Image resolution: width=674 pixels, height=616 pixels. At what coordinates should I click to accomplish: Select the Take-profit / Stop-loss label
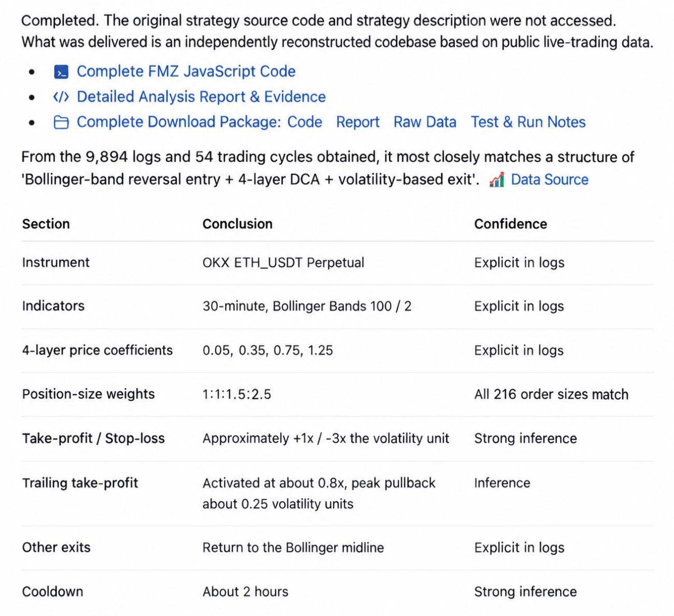(x=93, y=439)
